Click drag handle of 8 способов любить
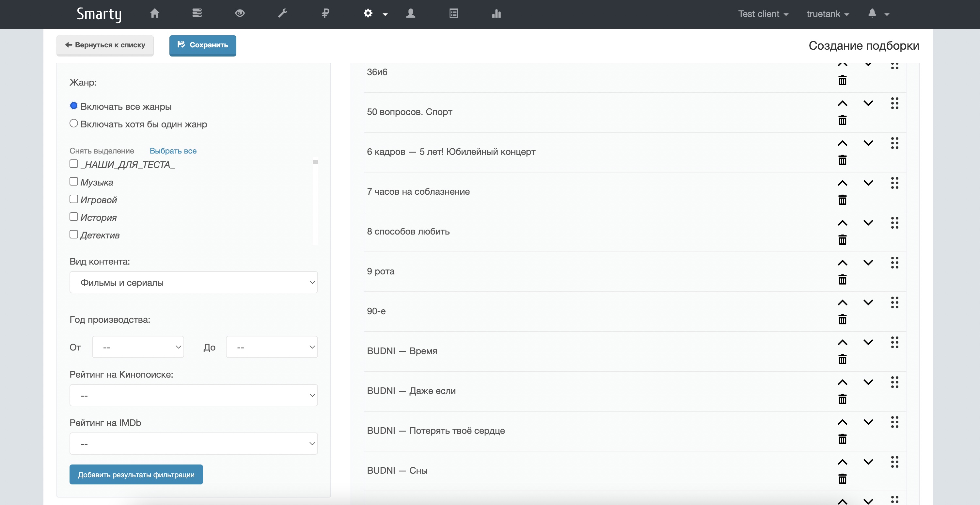Viewport: 980px width, 505px height. point(895,223)
